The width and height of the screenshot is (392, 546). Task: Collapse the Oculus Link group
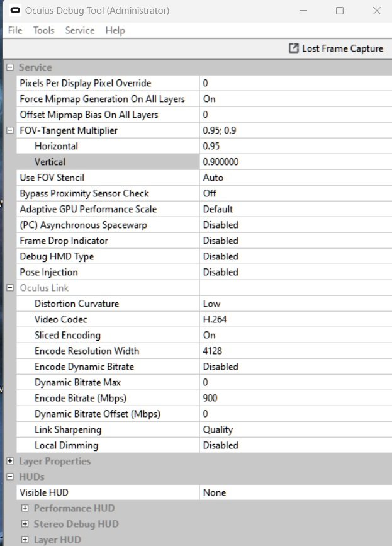(x=10, y=288)
